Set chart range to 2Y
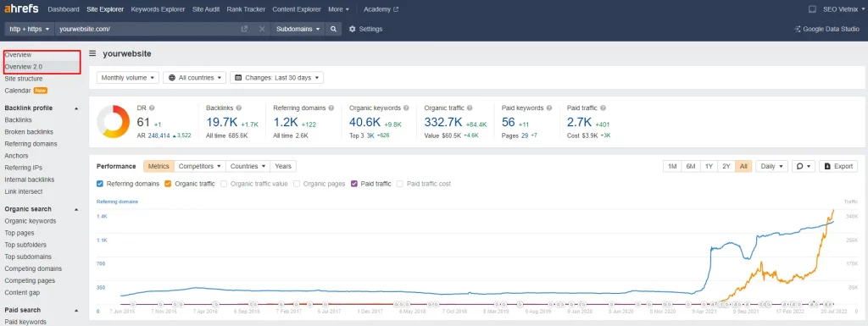Image resolution: width=868 pixels, height=326 pixels. [726, 166]
